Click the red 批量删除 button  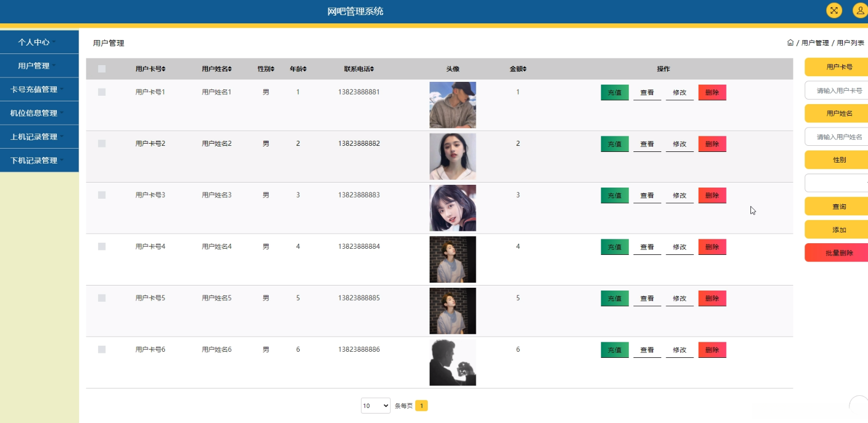(836, 253)
